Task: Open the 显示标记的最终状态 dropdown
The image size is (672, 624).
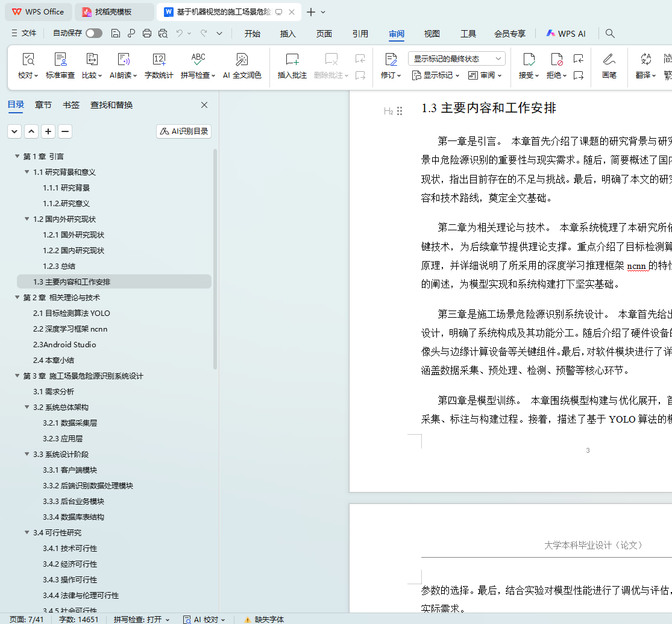Action: [x=457, y=58]
